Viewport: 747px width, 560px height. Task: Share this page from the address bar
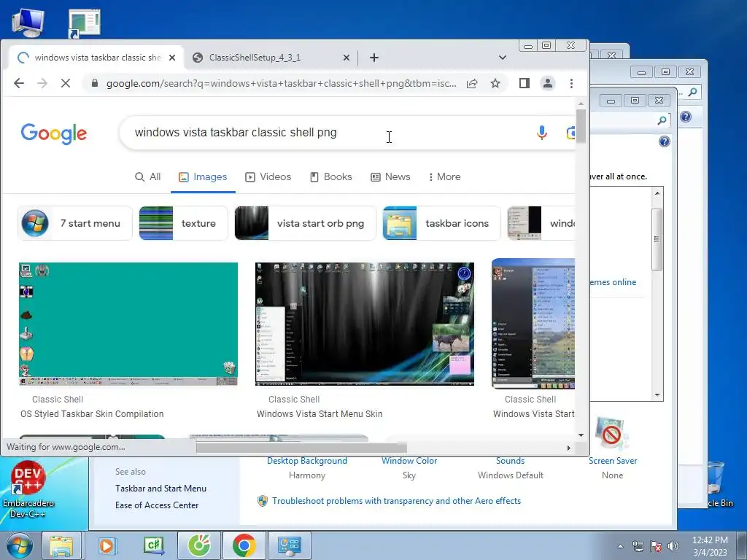pos(472,83)
